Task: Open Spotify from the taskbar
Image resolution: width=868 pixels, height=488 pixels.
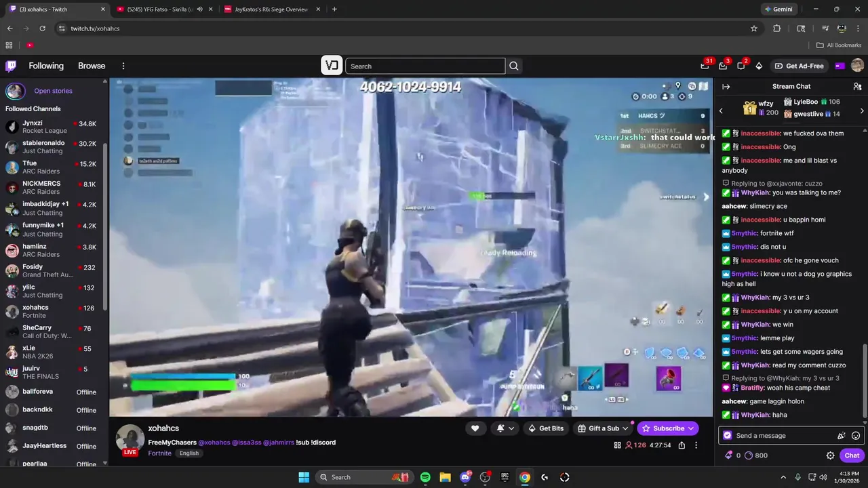Action: pos(425,477)
